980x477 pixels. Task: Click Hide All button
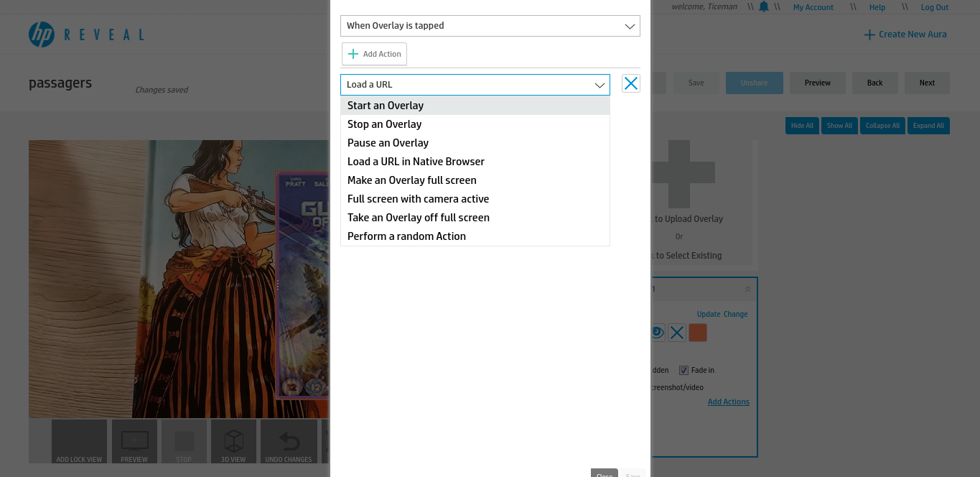pos(802,126)
